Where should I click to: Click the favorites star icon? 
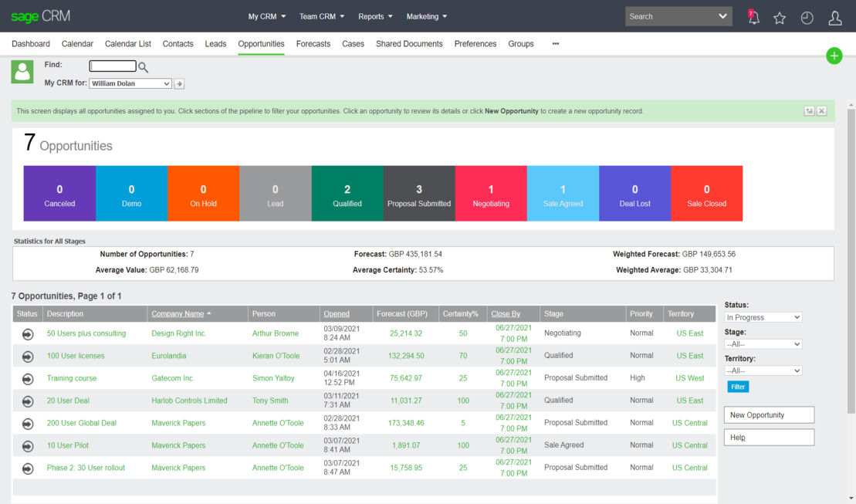pyautogui.click(x=780, y=18)
